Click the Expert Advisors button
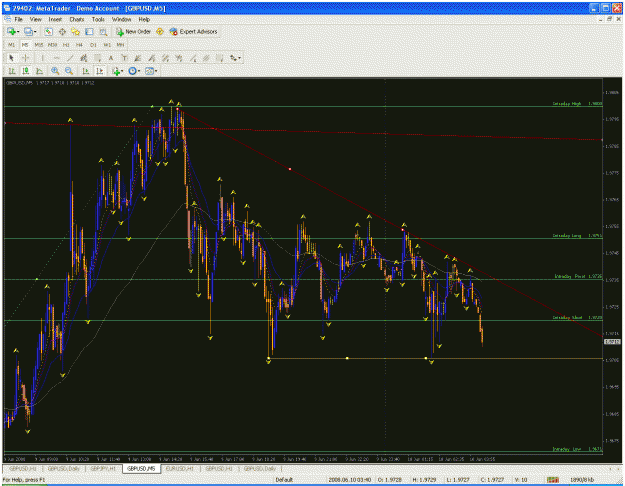 point(194,31)
